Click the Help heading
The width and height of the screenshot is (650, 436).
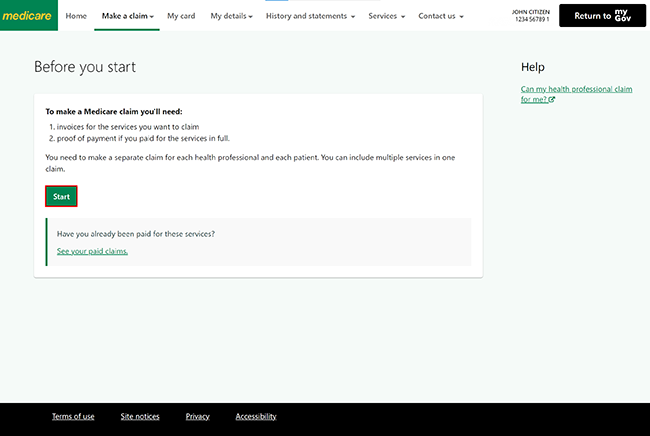(x=533, y=67)
